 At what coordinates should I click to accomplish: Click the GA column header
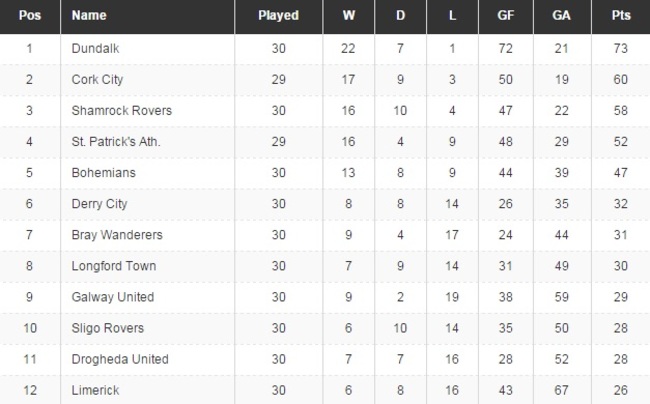562,16
